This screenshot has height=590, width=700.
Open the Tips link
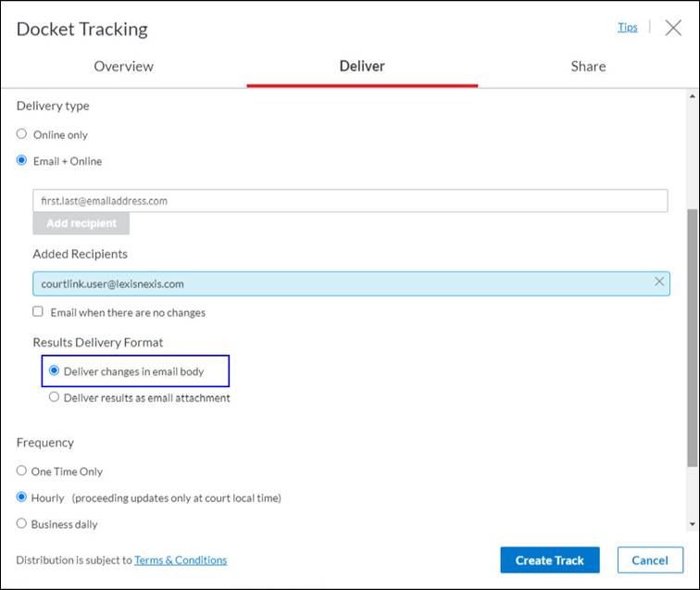627,27
